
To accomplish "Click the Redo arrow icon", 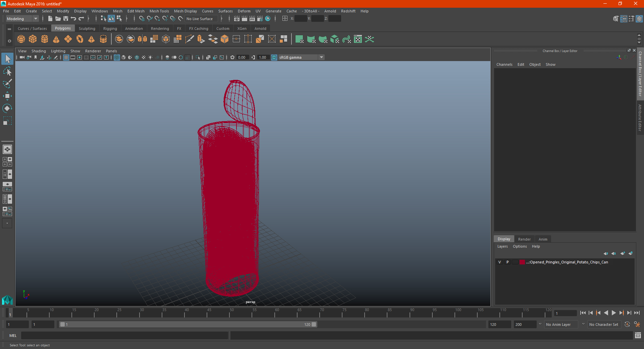I will tap(81, 19).
